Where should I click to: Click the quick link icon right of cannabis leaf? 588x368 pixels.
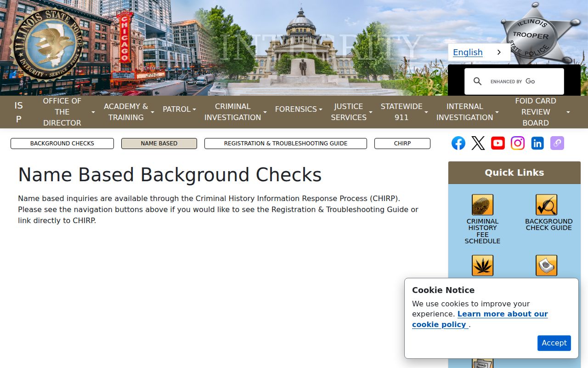click(547, 265)
